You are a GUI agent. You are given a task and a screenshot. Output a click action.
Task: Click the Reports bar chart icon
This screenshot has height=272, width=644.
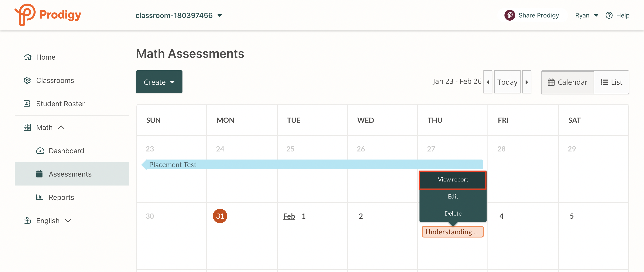click(40, 197)
